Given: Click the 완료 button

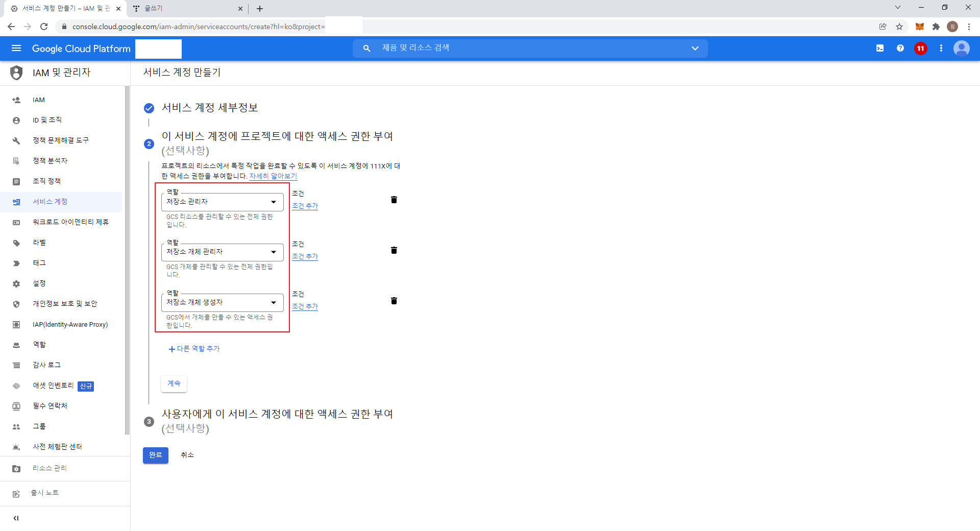Looking at the screenshot, I should tap(156, 455).
